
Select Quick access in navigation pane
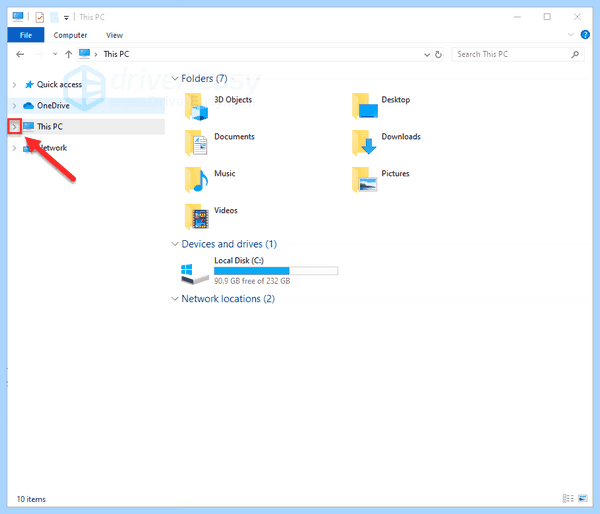(59, 85)
